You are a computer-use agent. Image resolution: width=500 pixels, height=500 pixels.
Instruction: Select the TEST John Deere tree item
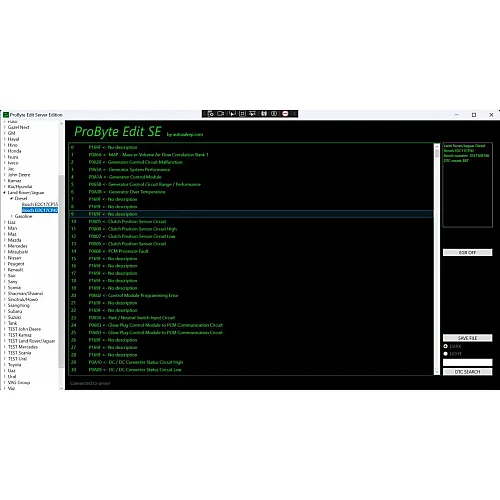tap(24, 329)
